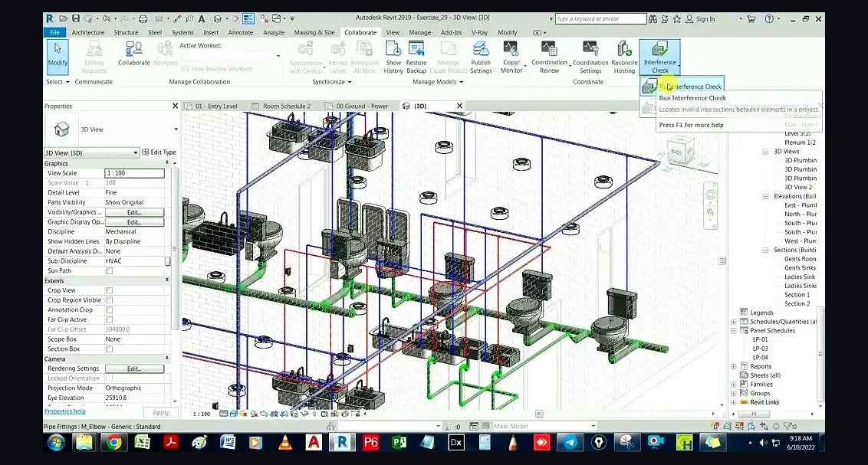Open the 3D View type selector dropdown
Screen dimensions: 868x465
(176, 129)
